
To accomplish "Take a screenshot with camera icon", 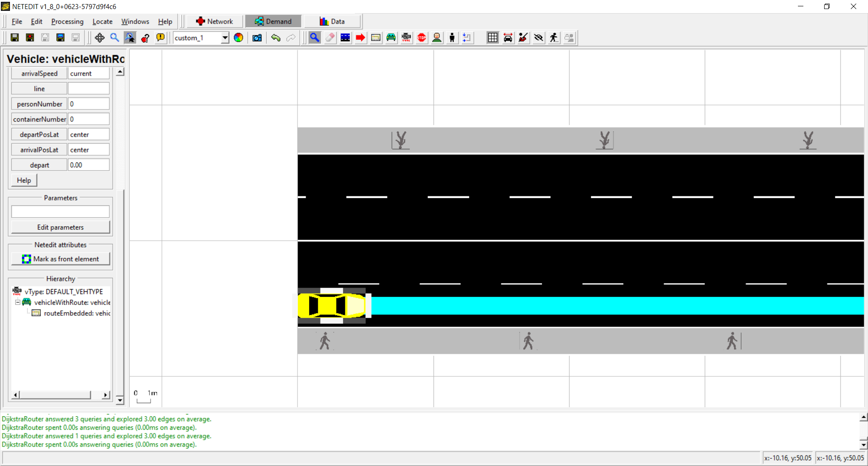I will coord(257,38).
